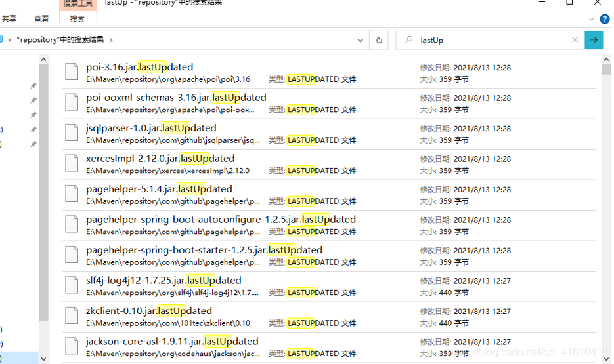Click 大小: 440 字节 of zkclient row

pos(444,323)
